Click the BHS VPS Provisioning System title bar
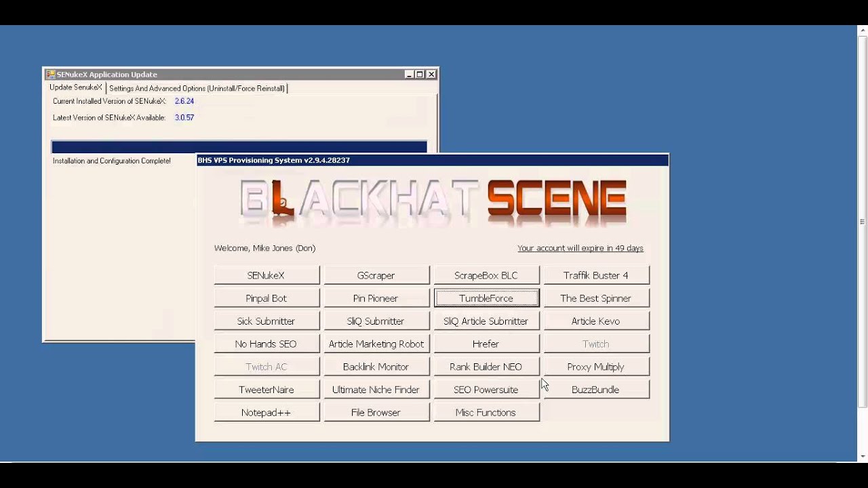The image size is (868, 488). pos(432,160)
